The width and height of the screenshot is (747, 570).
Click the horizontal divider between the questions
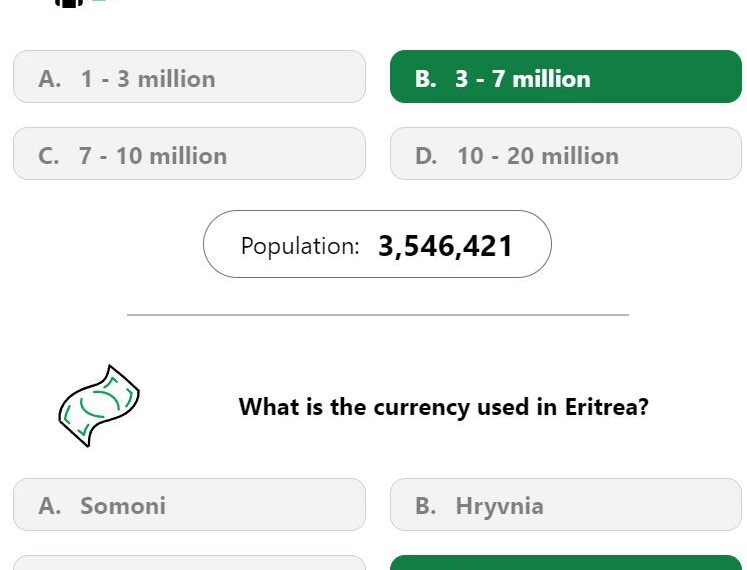click(x=377, y=315)
